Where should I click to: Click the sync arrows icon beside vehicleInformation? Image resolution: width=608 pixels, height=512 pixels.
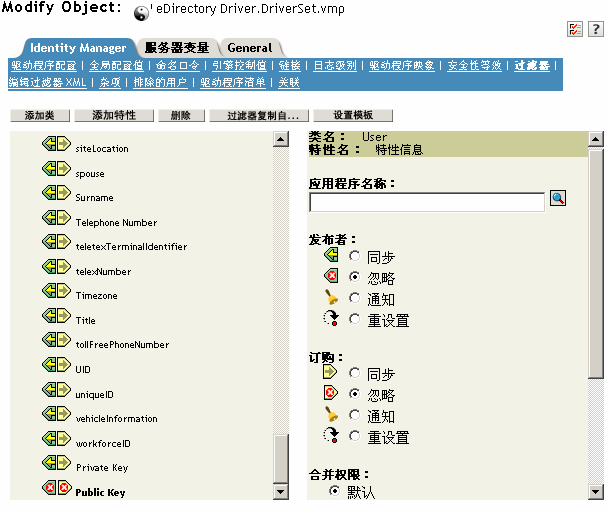tap(56, 413)
